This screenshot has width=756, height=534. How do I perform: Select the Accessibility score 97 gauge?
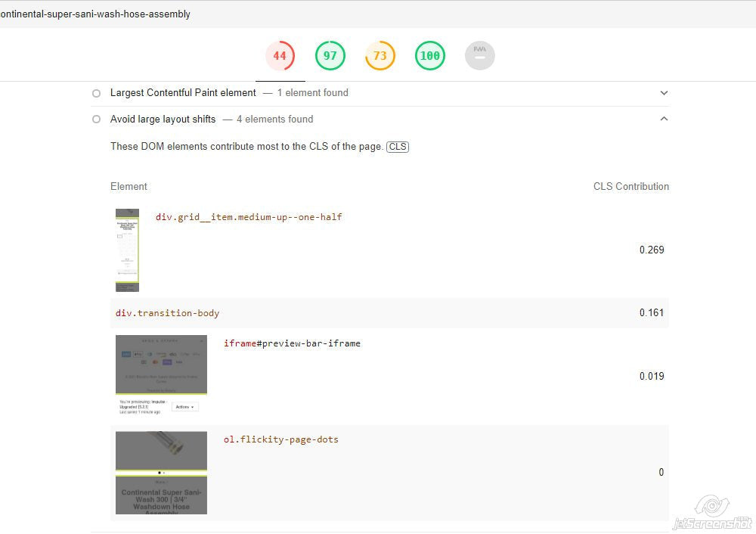(x=330, y=56)
